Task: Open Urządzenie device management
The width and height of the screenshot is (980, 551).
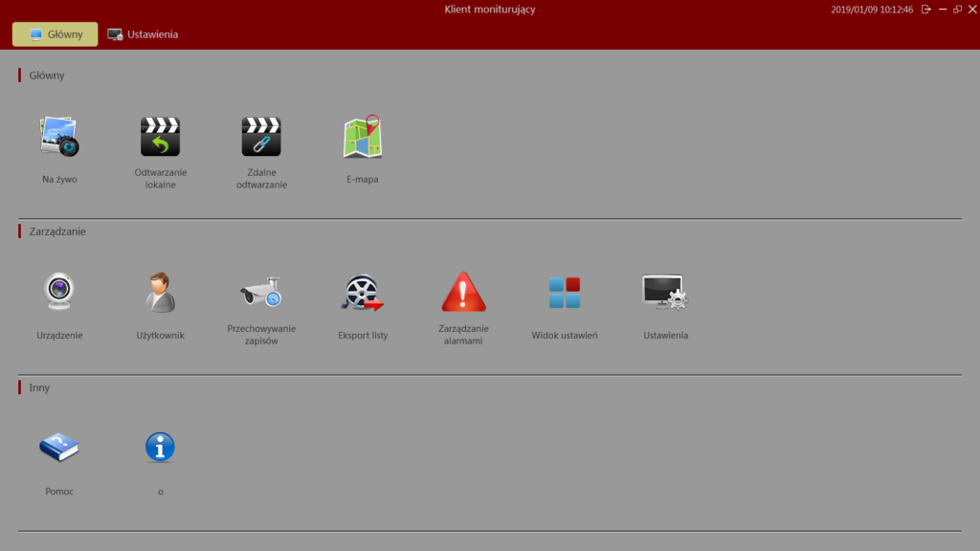Action: (58, 292)
